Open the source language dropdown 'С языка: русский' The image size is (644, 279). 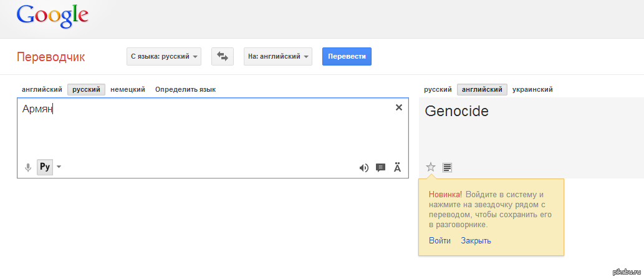pyautogui.click(x=164, y=56)
